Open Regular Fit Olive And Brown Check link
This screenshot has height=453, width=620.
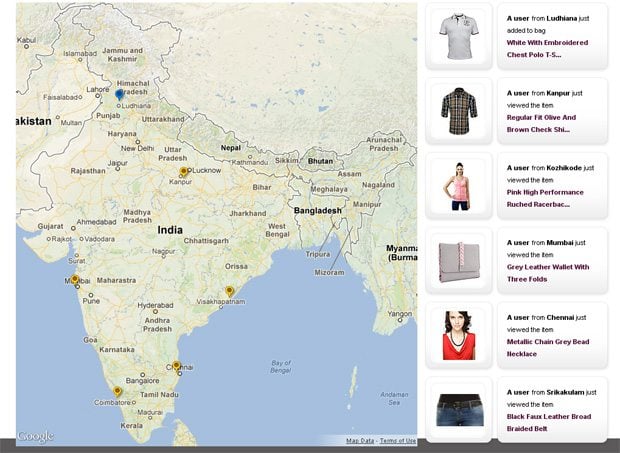(x=552, y=123)
